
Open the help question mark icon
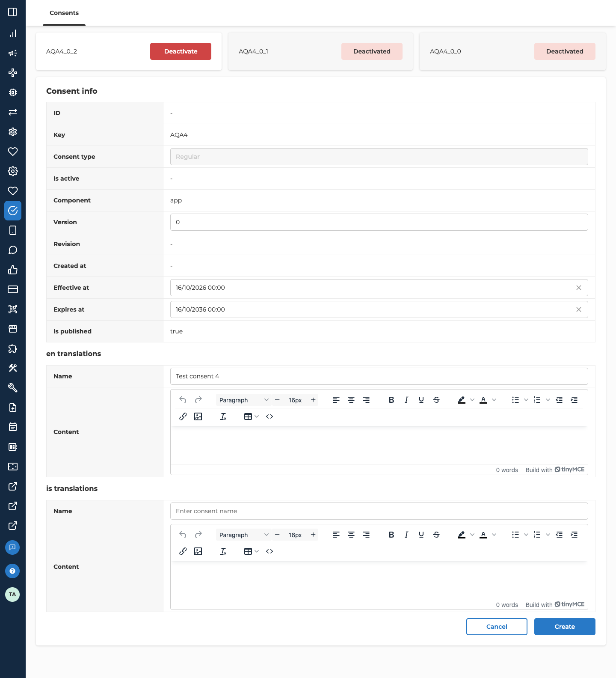12,571
